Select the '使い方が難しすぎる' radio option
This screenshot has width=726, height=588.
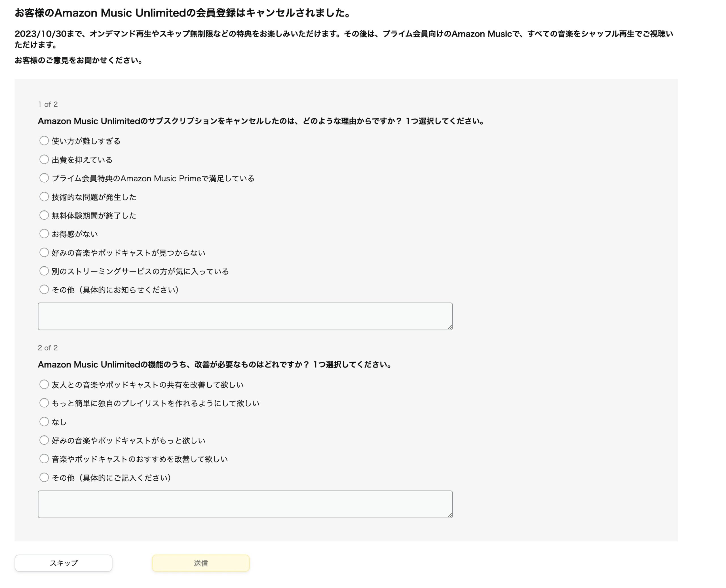44,141
